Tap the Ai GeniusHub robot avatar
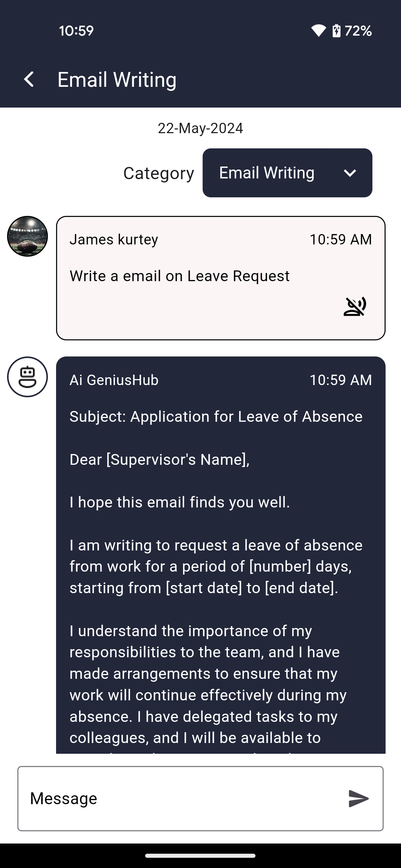Image resolution: width=401 pixels, height=868 pixels. click(x=27, y=377)
